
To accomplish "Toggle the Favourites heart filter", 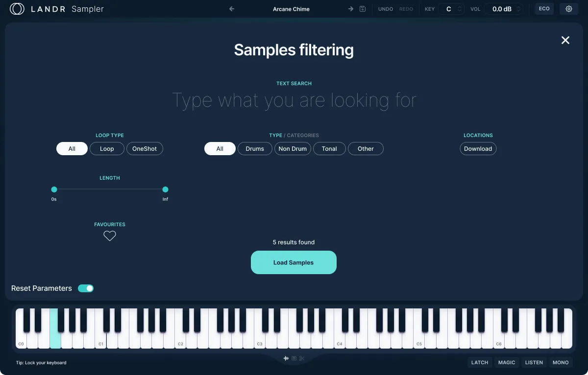I will (x=109, y=235).
